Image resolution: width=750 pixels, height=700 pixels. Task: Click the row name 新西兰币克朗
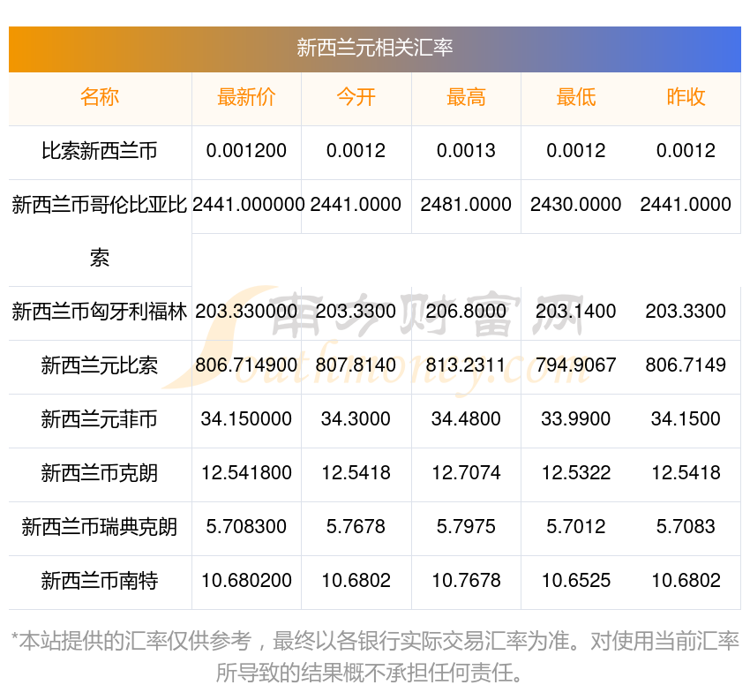(100, 473)
